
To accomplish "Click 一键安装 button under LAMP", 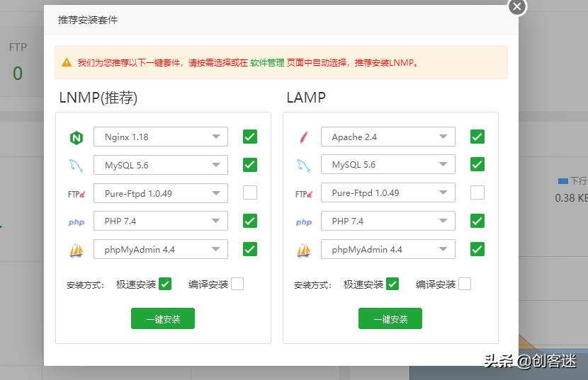I will 390,318.
